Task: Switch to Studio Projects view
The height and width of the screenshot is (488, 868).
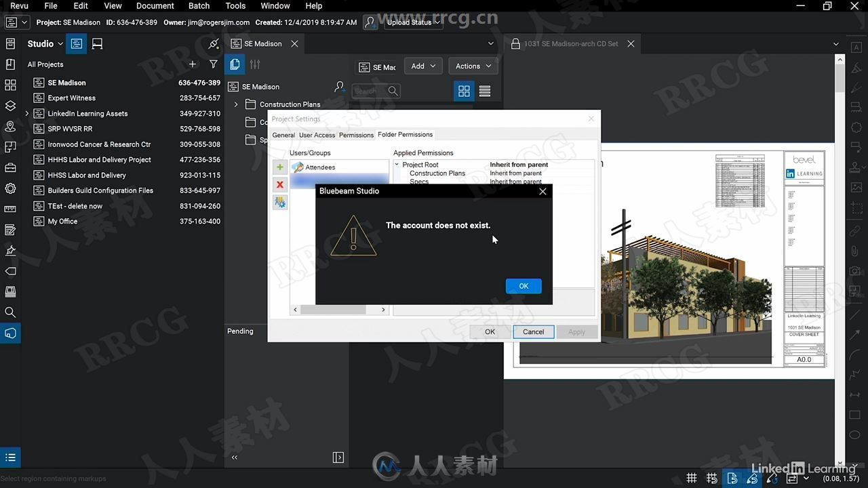Action: [x=77, y=43]
